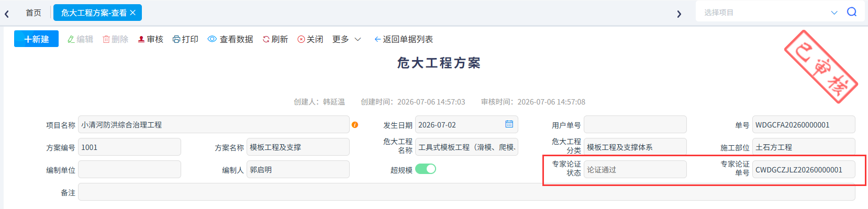Click the 方案名称 field
The image size is (868, 209).
click(298, 147)
